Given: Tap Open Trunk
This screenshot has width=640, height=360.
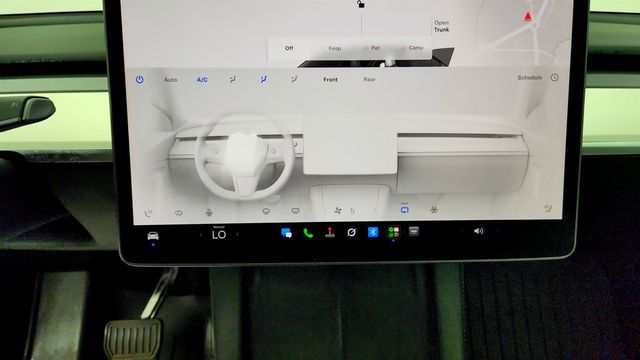Looking at the screenshot, I should click(442, 26).
